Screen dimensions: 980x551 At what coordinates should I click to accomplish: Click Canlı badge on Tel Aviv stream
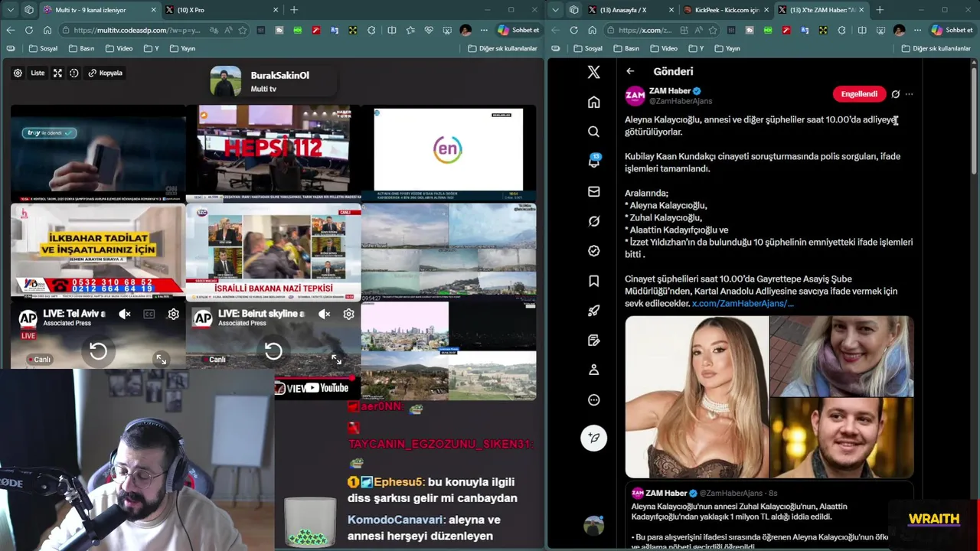(x=40, y=360)
